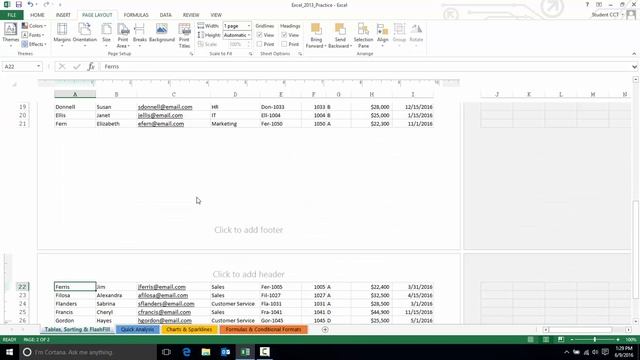Open the Margins options
Image resolution: width=640 pixels, height=360 pixels.
(x=62, y=35)
